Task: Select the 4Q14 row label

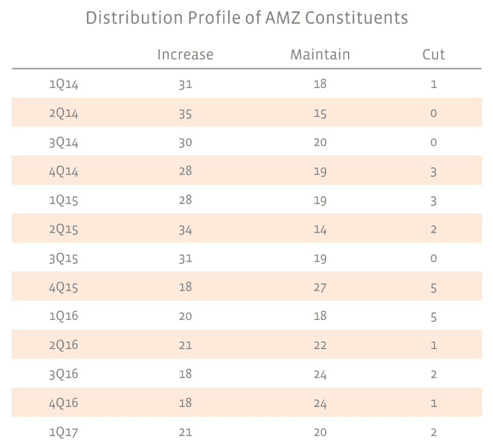Action: click(x=63, y=172)
